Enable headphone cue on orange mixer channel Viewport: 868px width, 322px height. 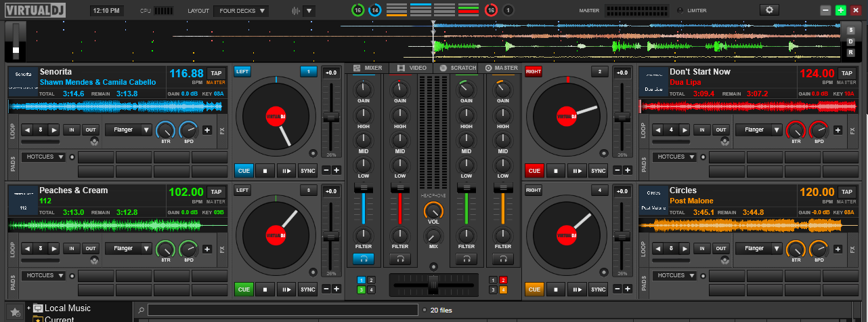click(502, 259)
